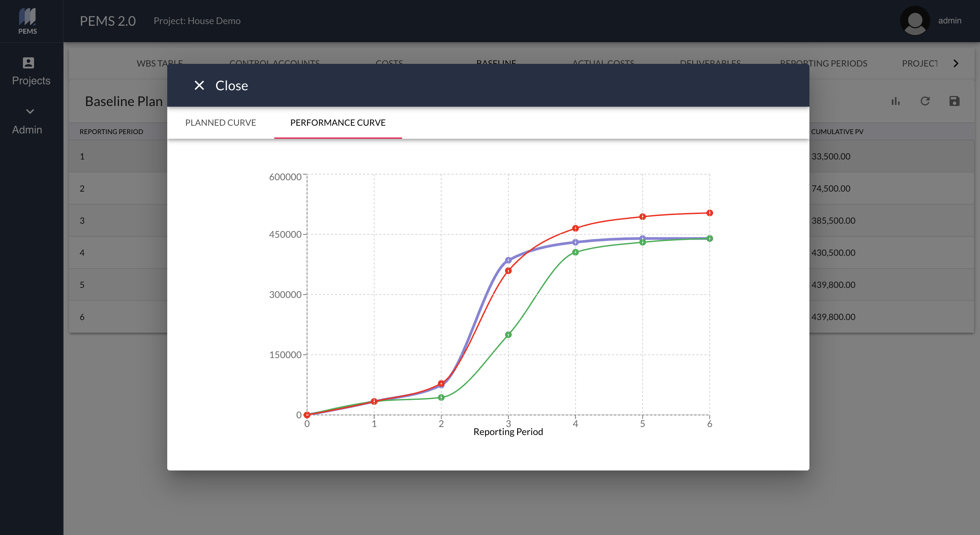Click cumulative PV value 74,500.00
This screenshot has width=980, height=535.
pos(831,188)
